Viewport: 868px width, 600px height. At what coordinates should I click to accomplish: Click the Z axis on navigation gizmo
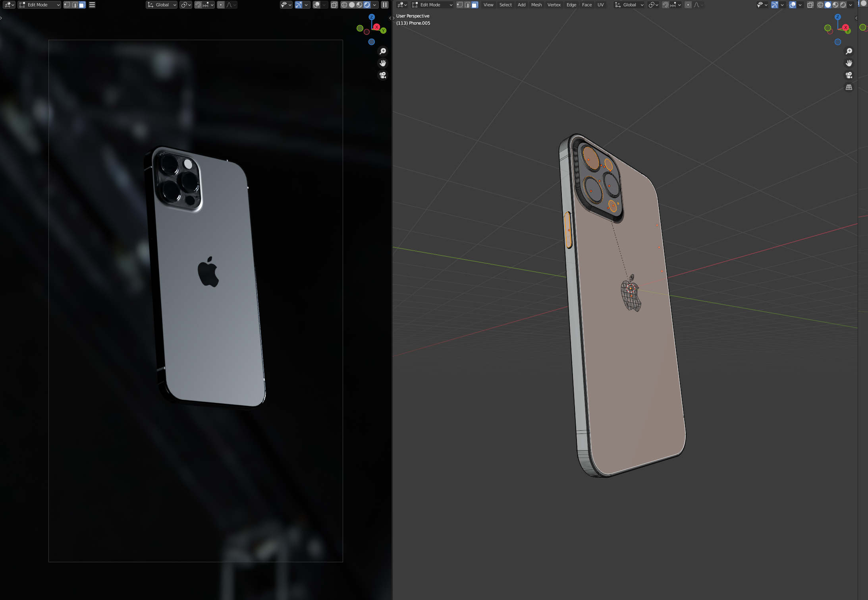pos(837,17)
